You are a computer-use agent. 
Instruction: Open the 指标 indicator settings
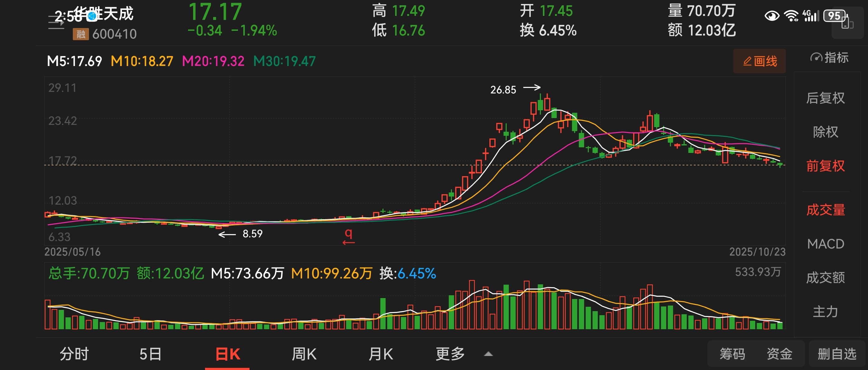(829, 58)
